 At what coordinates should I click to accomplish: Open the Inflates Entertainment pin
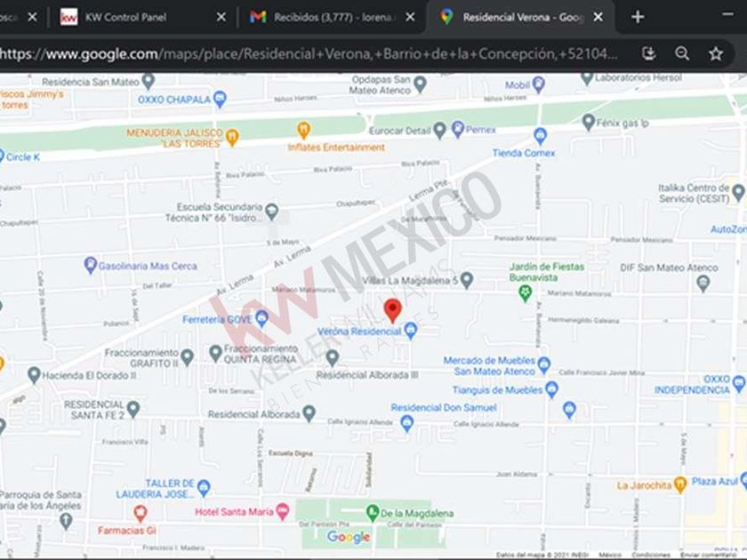(303, 130)
